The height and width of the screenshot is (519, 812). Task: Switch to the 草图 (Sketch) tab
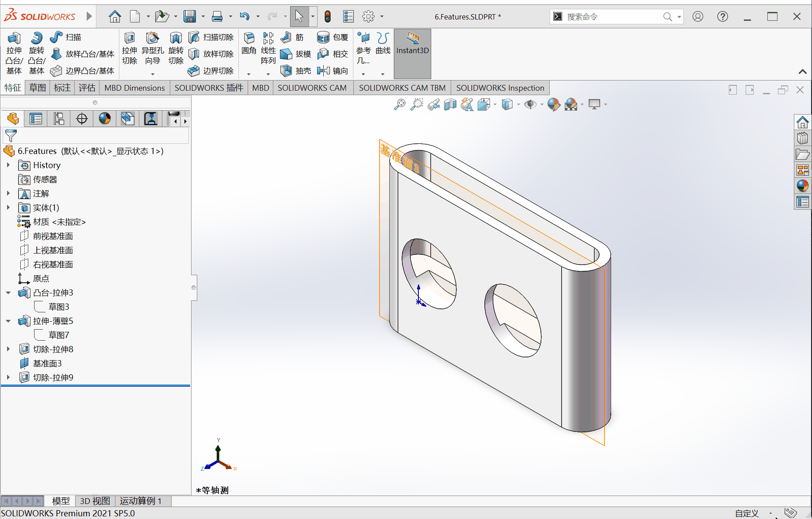[x=38, y=88]
